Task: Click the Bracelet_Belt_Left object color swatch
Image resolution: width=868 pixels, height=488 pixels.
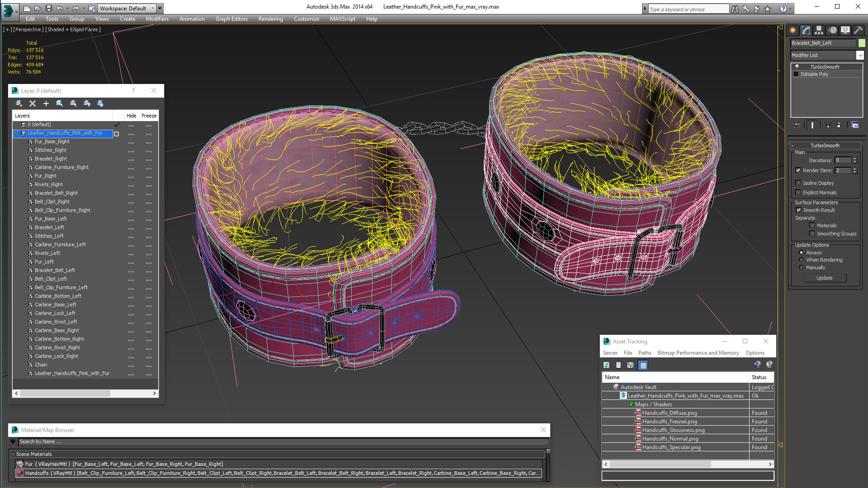Action: 862,43
